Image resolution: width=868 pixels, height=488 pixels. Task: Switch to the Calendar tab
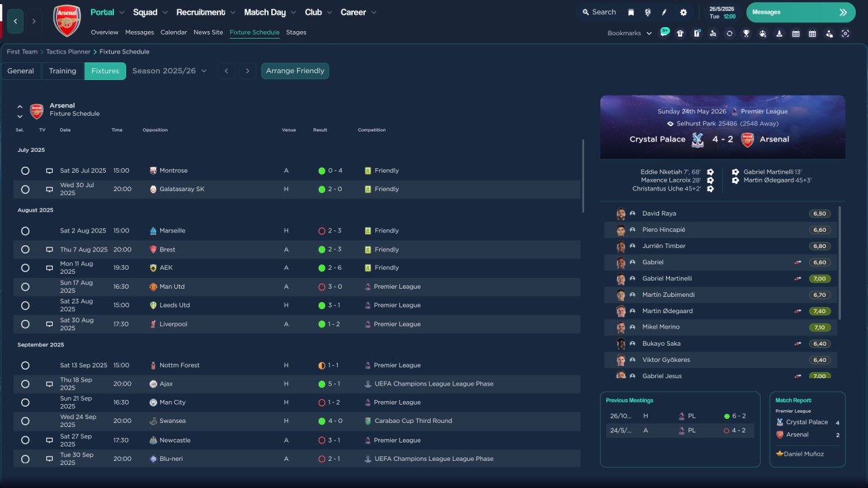pos(174,33)
